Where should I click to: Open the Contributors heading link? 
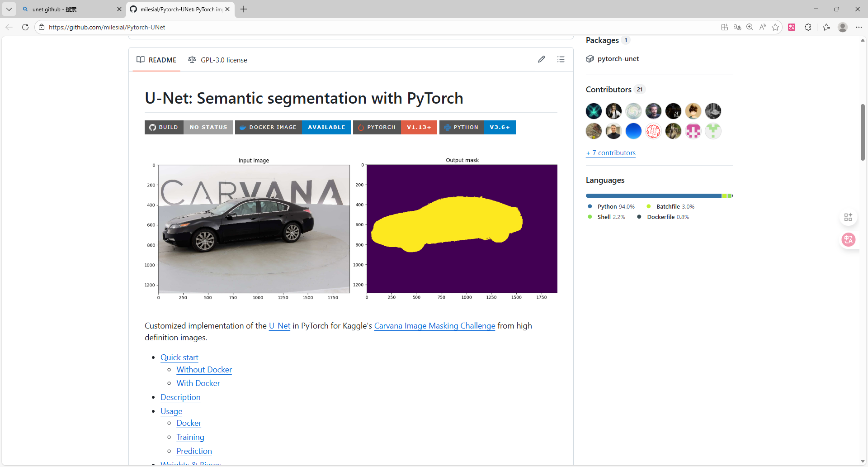click(x=609, y=90)
